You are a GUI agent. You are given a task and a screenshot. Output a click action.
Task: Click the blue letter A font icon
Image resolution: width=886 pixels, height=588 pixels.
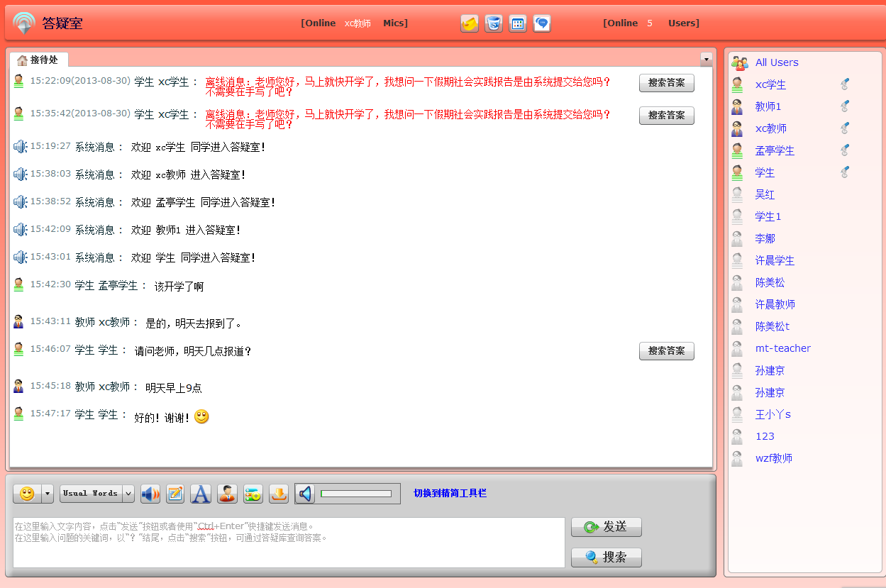pyautogui.click(x=201, y=494)
